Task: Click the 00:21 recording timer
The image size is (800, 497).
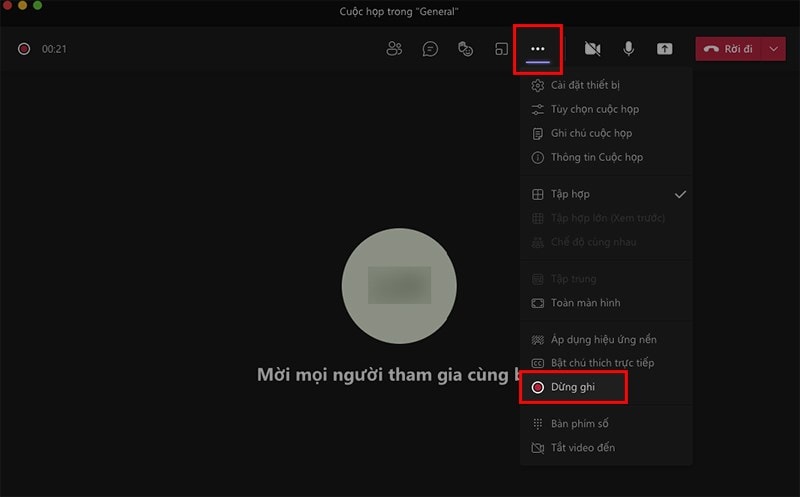Action: 54,49
